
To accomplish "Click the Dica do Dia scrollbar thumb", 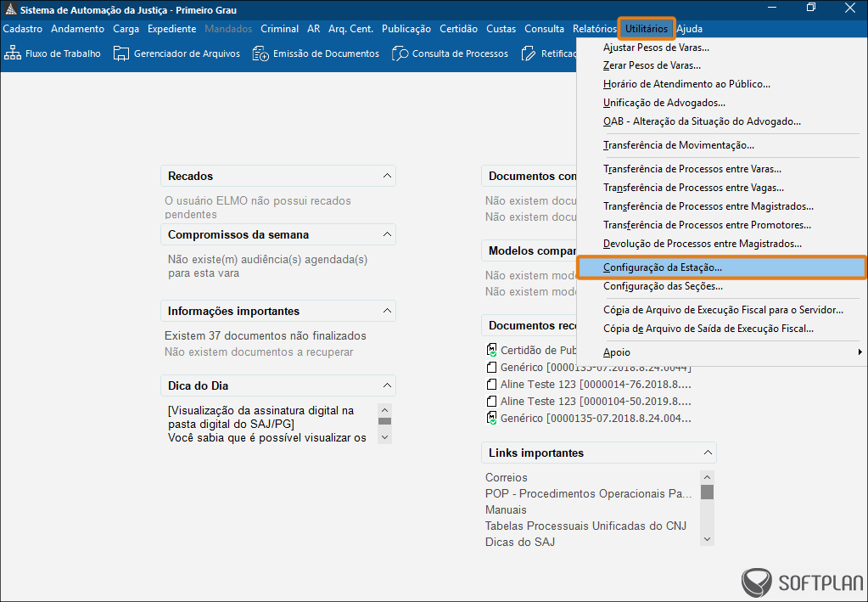I will 384,421.
